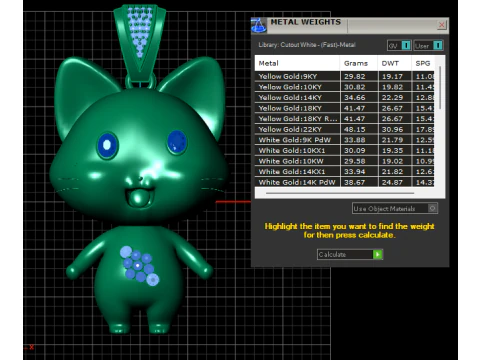
Task: Sort by the Grams column header
Action: pos(359,63)
